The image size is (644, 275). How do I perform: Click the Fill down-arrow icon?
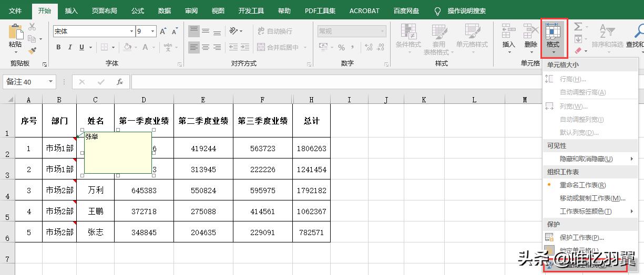click(x=578, y=39)
